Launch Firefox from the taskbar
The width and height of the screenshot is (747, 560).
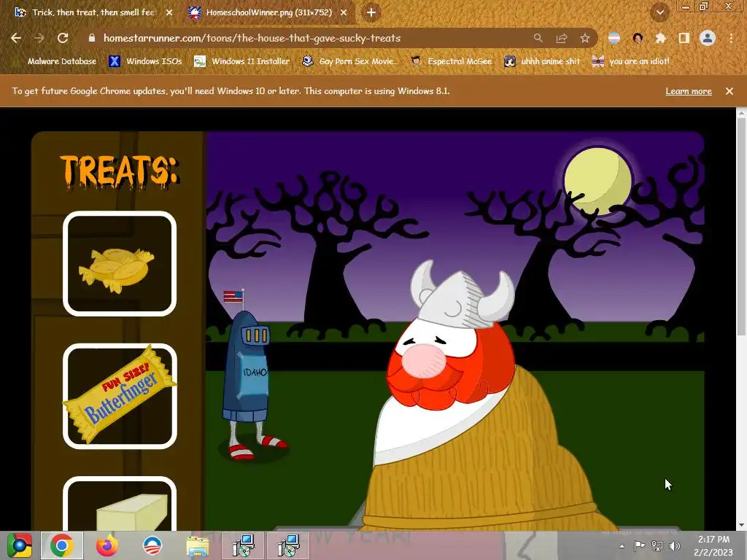coord(107,545)
